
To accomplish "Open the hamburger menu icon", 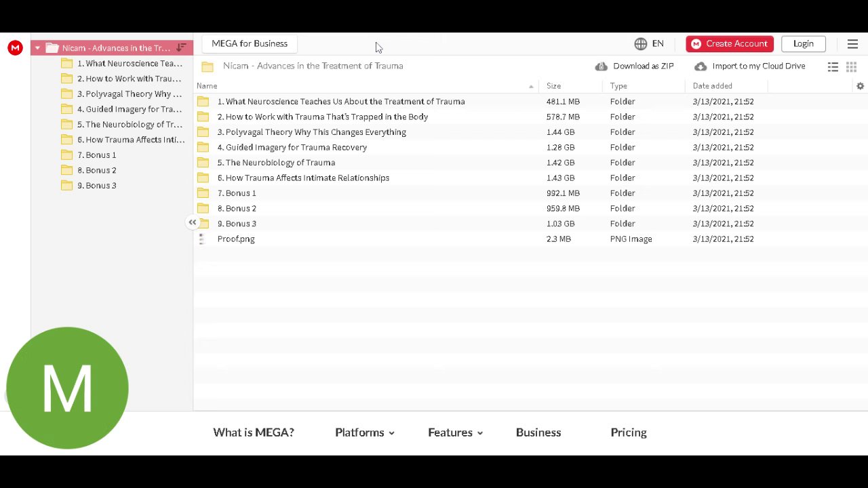I will click(852, 44).
